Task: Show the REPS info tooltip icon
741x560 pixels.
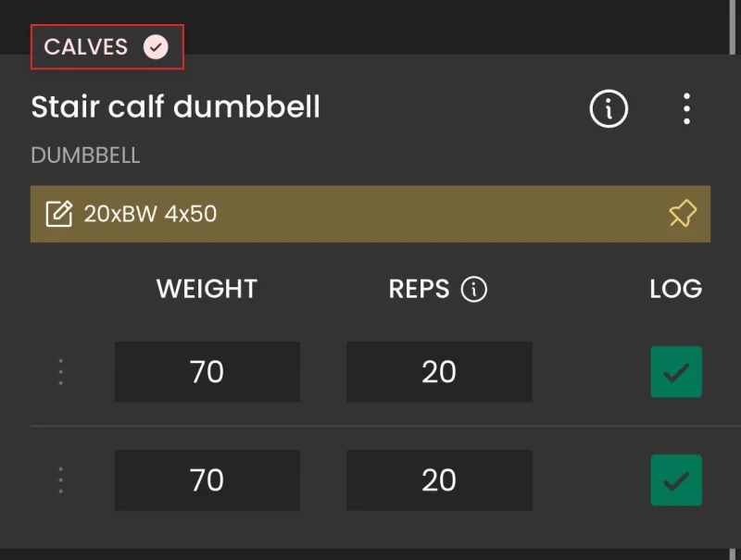Action: point(474,289)
